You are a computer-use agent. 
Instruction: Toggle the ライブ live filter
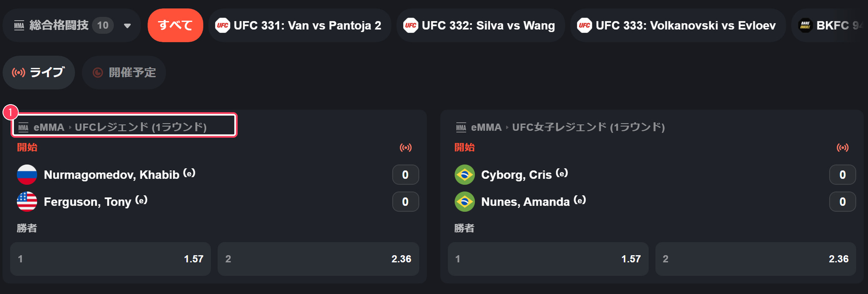[39, 73]
